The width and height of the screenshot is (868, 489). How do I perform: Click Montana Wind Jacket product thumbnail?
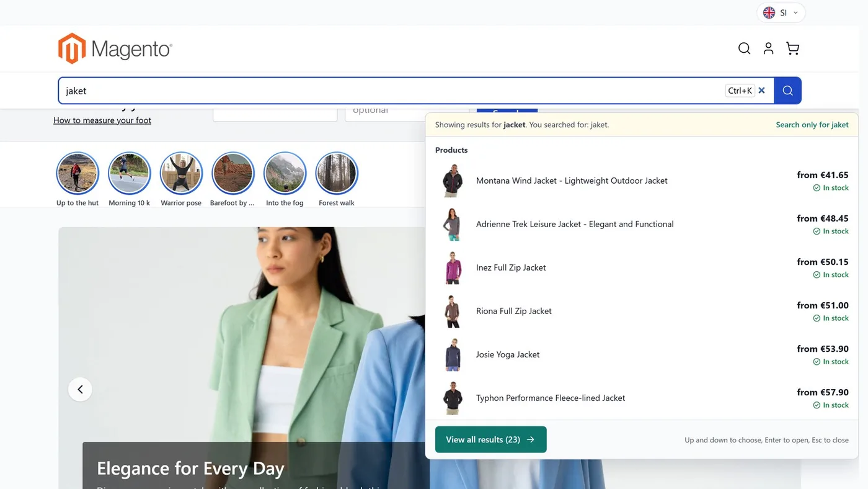pos(453,181)
